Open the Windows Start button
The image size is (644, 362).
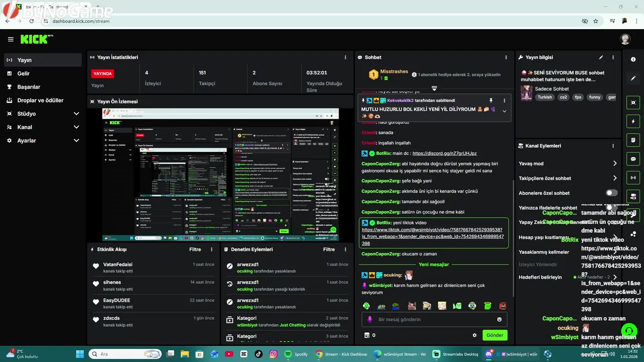[x=79, y=354]
